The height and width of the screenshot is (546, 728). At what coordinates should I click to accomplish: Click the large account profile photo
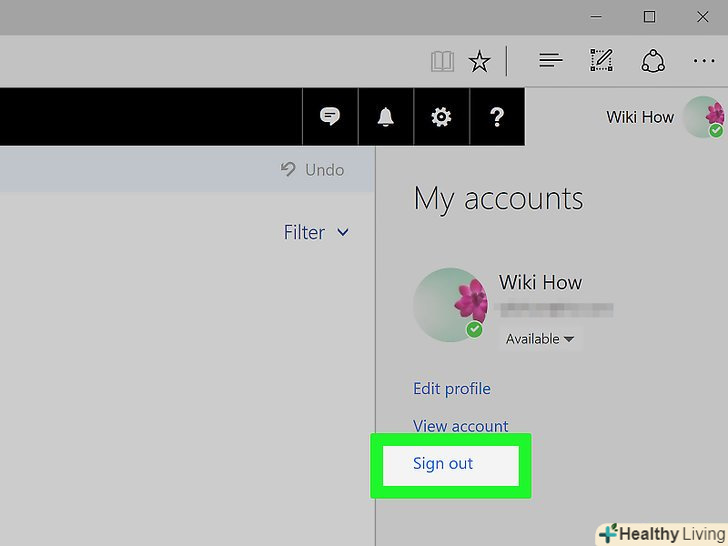pyautogui.click(x=450, y=305)
